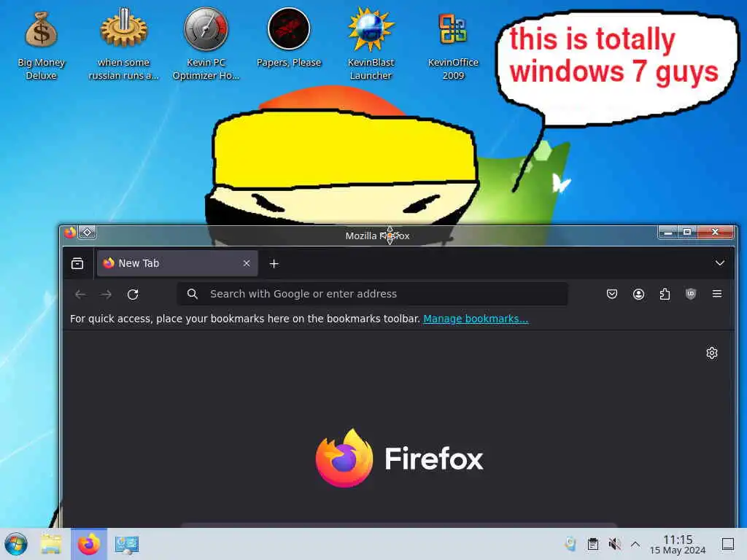
Task: Launch KevinBlast Launcher desktop icon
Action: (371, 45)
